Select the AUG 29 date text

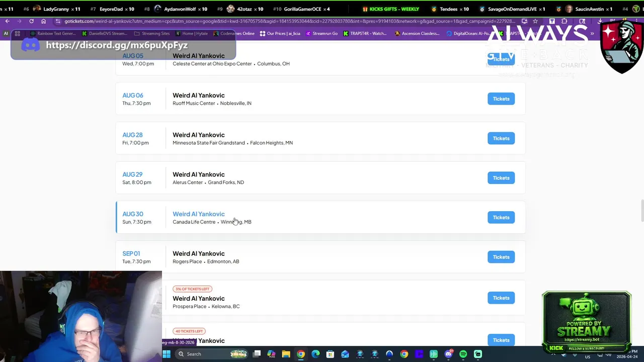[x=132, y=174]
